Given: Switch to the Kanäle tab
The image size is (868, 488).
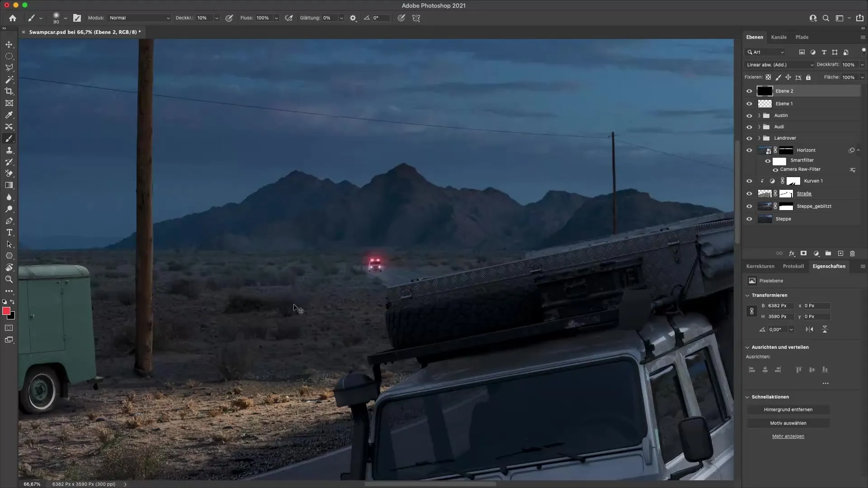Looking at the screenshot, I should pos(779,37).
